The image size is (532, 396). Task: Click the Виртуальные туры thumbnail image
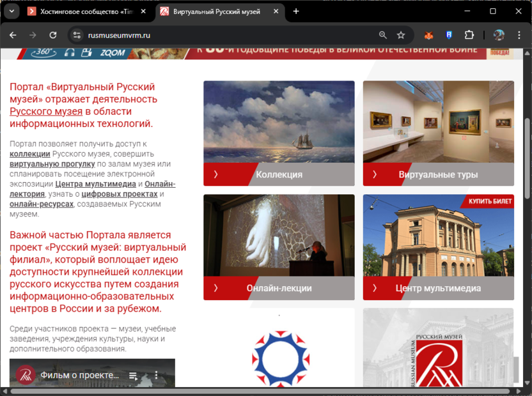438,121
